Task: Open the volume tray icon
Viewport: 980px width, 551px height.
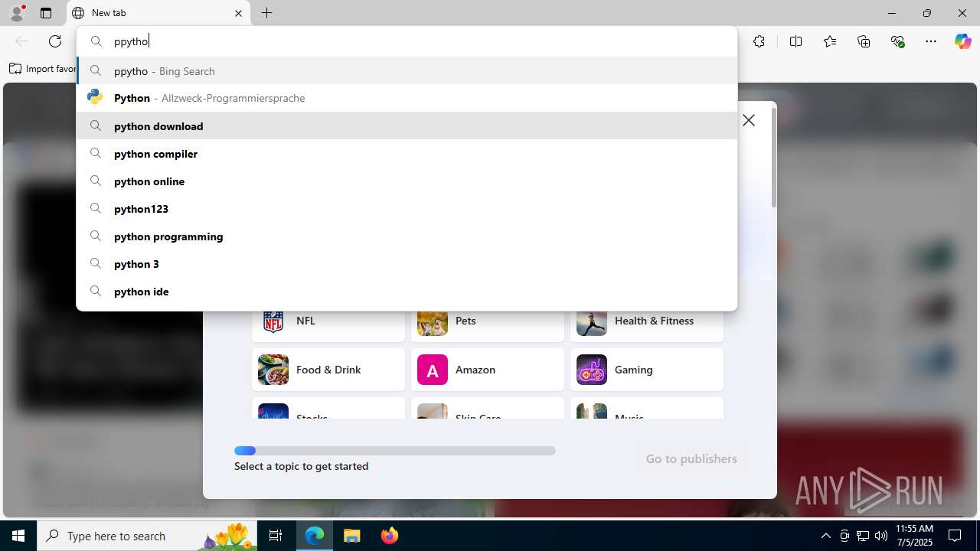Action: point(880,536)
